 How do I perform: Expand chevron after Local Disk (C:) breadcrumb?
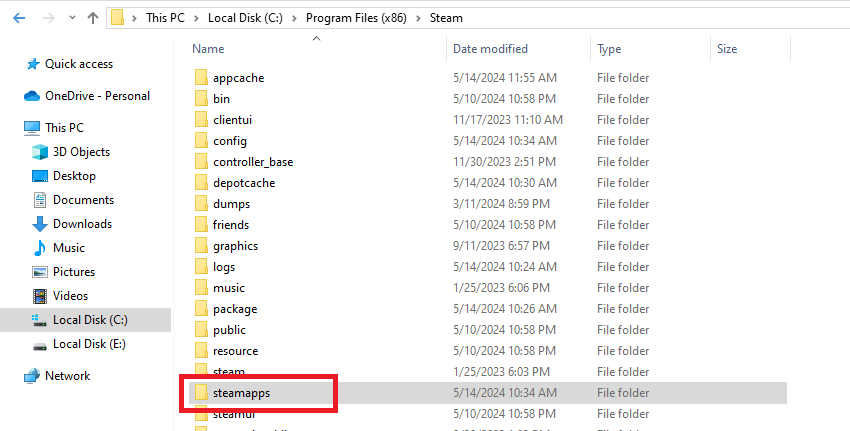[294, 18]
